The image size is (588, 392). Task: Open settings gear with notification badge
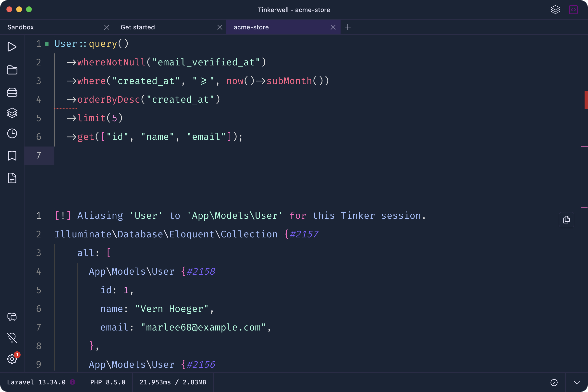pyautogui.click(x=12, y=359)
